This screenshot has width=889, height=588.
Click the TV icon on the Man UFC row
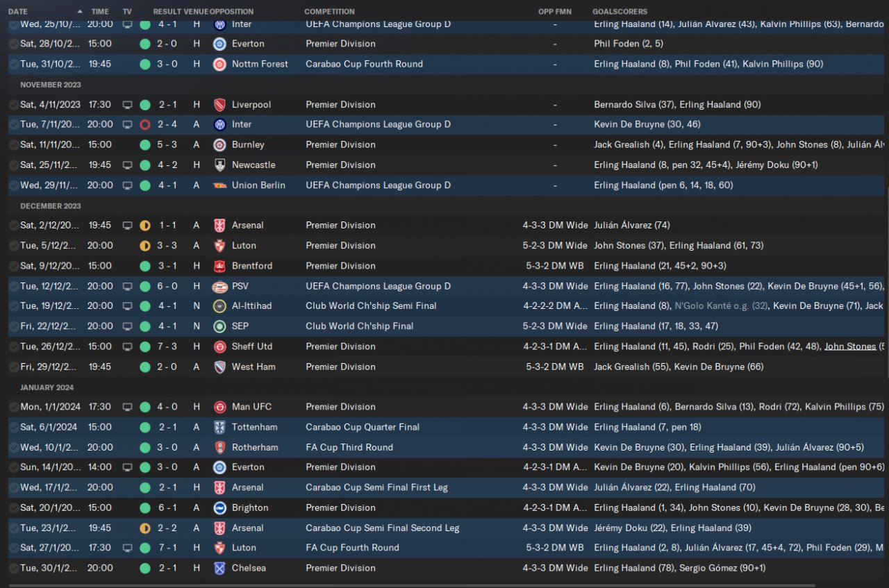[127, 407]
